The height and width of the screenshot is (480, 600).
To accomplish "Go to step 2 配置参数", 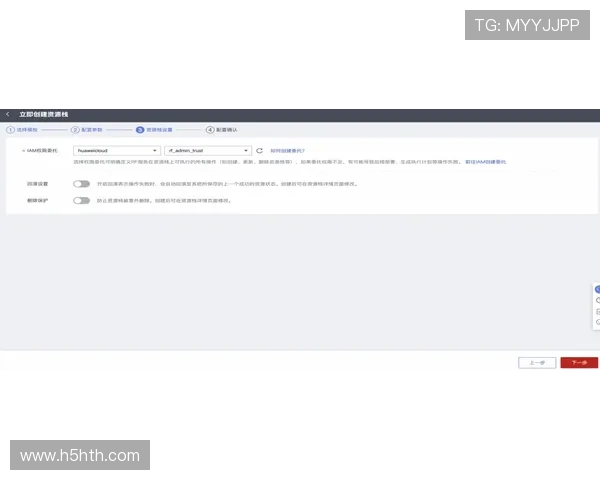I will point(87,130).
